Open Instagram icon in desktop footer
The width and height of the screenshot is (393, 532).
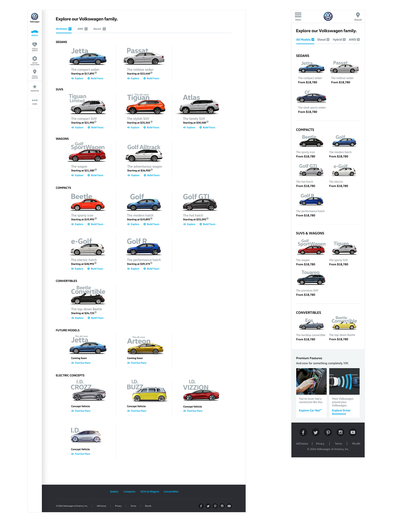click(x=222, y=506)
